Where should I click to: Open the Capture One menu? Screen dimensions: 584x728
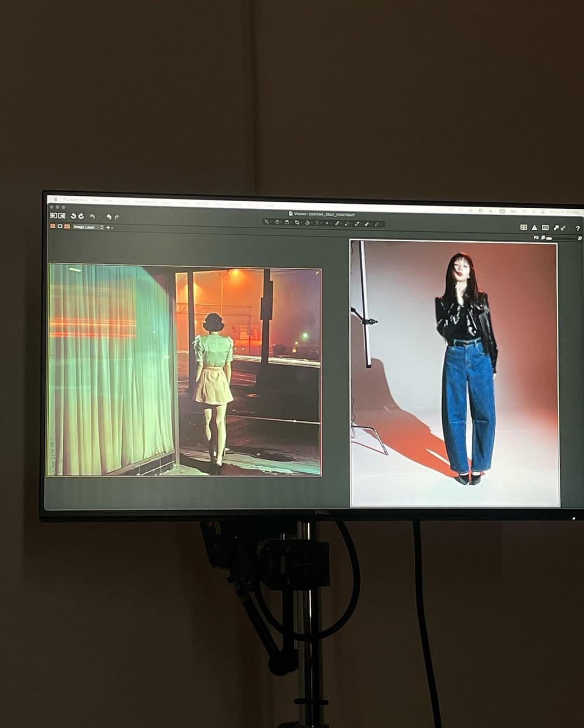tap(75, 200)
